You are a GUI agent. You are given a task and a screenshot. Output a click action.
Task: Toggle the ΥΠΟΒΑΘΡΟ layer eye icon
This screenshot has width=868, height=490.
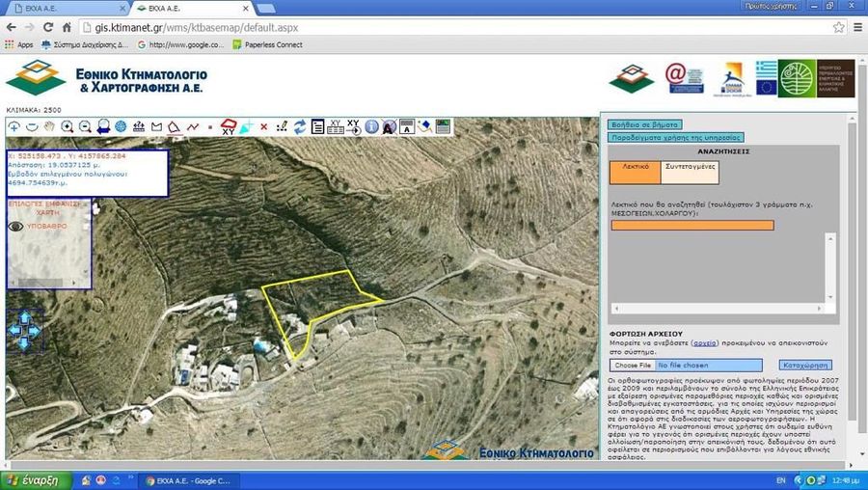[15, 227]
